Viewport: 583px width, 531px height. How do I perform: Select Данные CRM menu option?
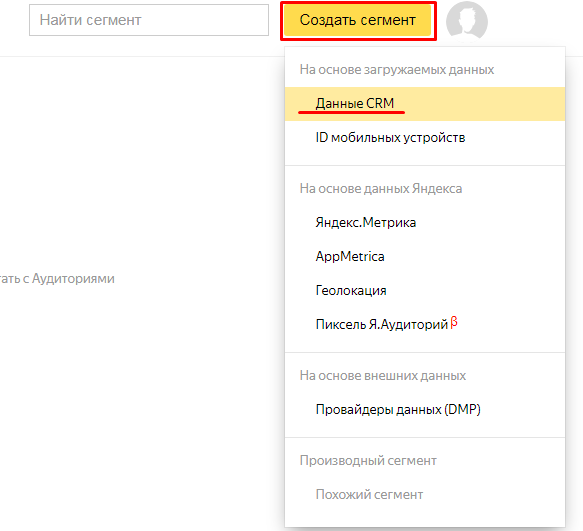(x=425, y=104)
